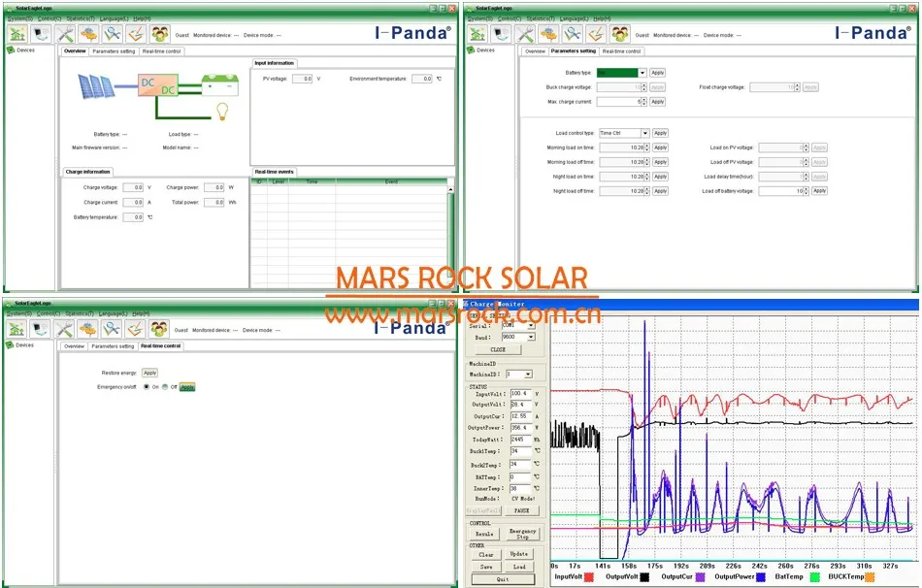Select the Devices tree node in Parameters setting window
This screenshot has width=922, height=588.
pyautogui.click(x=481, y=50)
